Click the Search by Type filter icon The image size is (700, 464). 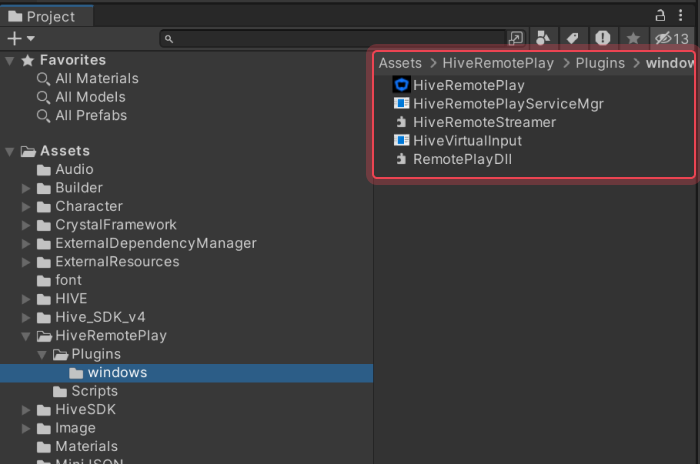pos(543,38)
